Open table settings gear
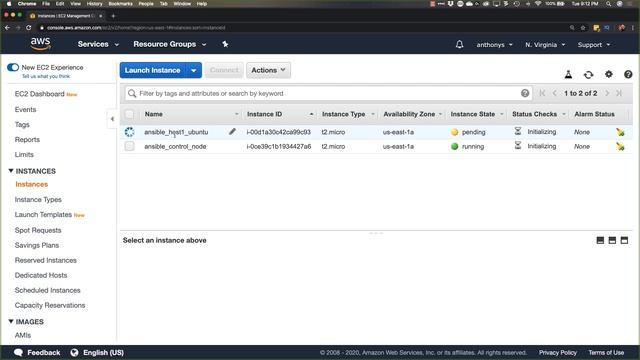 [x=609, y=74]
